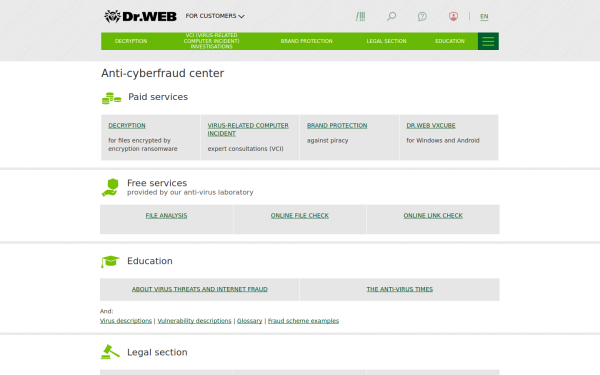The height and width of the screenshot is (375, 600).
Task: Open The Anti-Virus Times link
Action: 399,289
